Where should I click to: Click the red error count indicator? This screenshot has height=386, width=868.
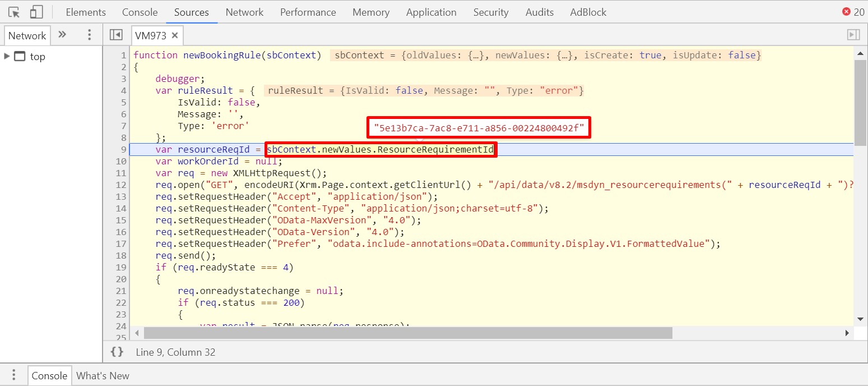click(x=853, y=12)
